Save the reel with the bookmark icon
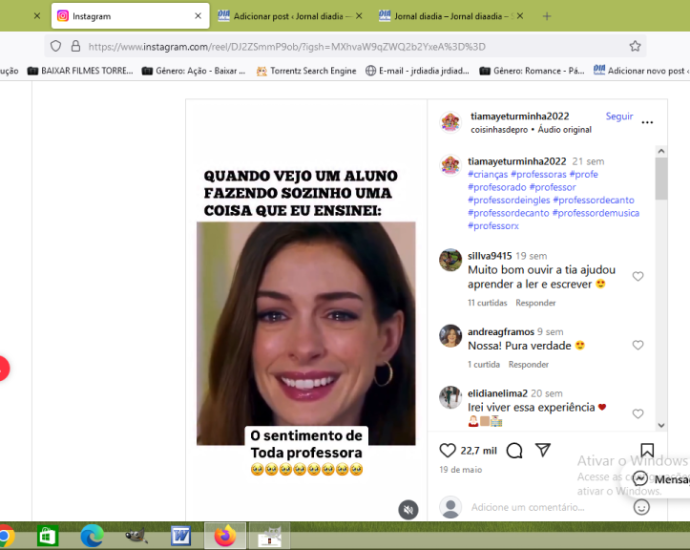The height and width of the screenshot is (550, 690). (647, 450)
